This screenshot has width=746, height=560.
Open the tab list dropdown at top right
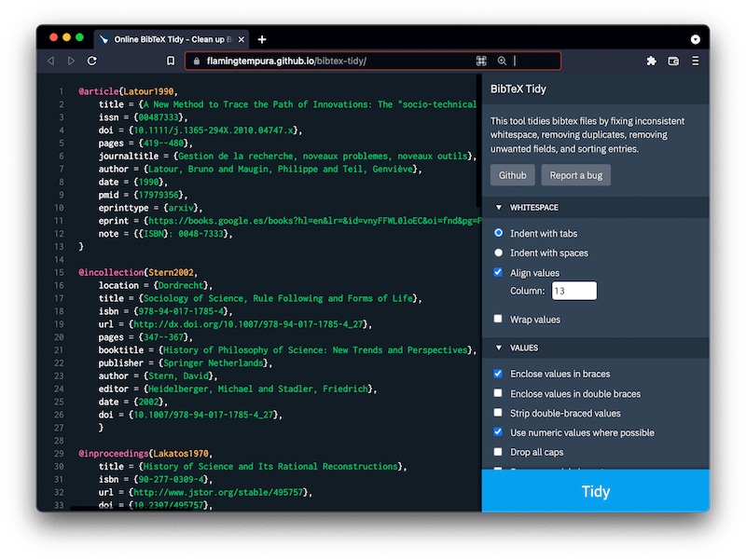(695, 39)
